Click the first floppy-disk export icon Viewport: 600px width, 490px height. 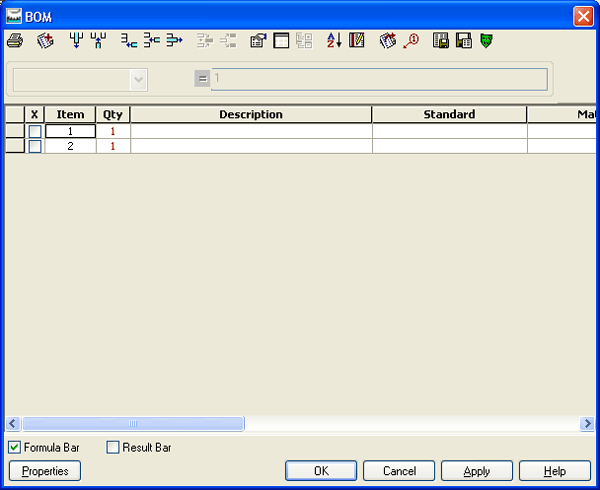pyautogui.click(x=440, y=41)
